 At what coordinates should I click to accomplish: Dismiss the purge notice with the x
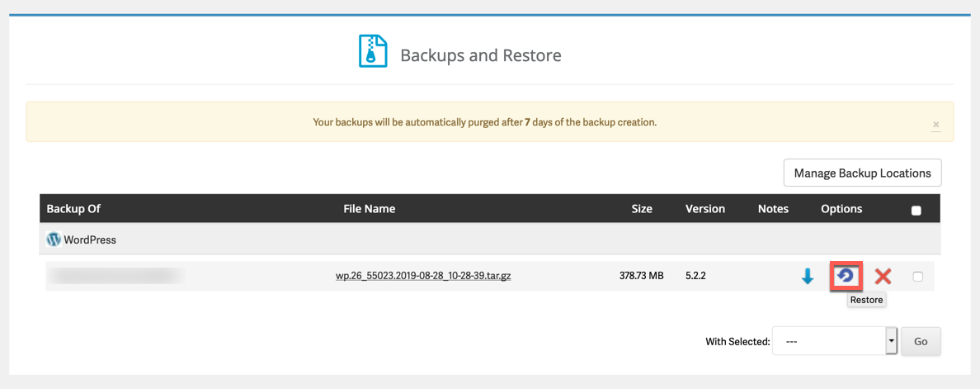click(935, 125)
